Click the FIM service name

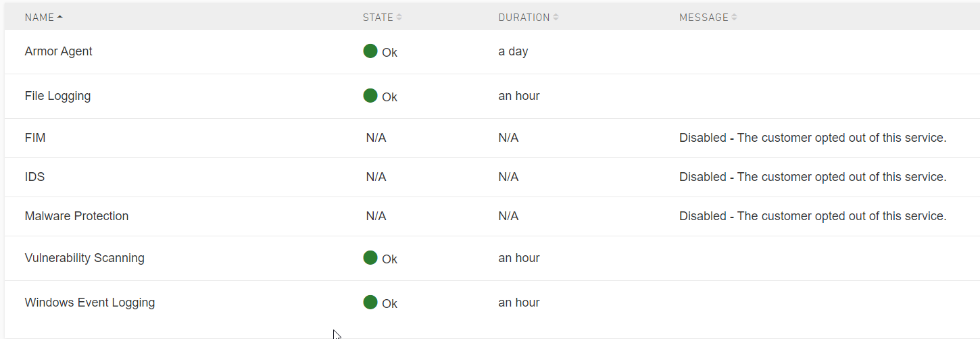(35, 138)
